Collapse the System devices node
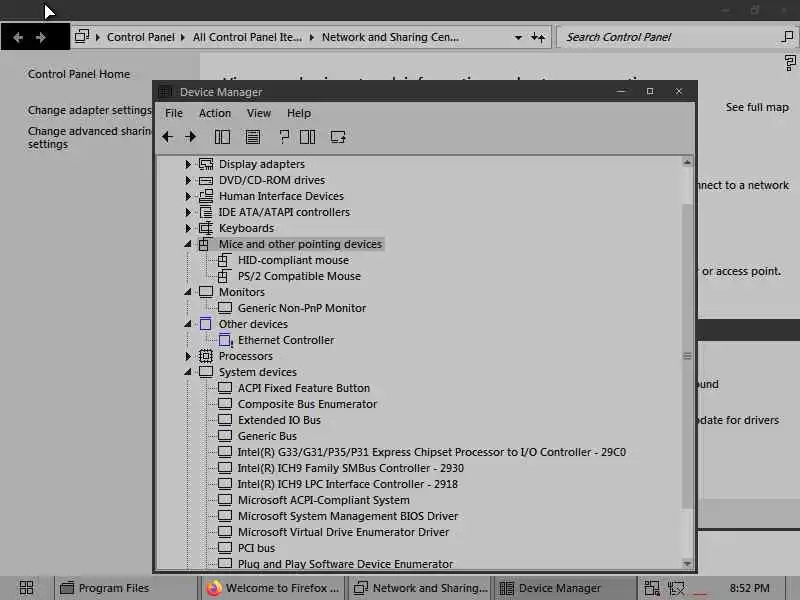Screen dimensions: 800x600 (188, 372)
